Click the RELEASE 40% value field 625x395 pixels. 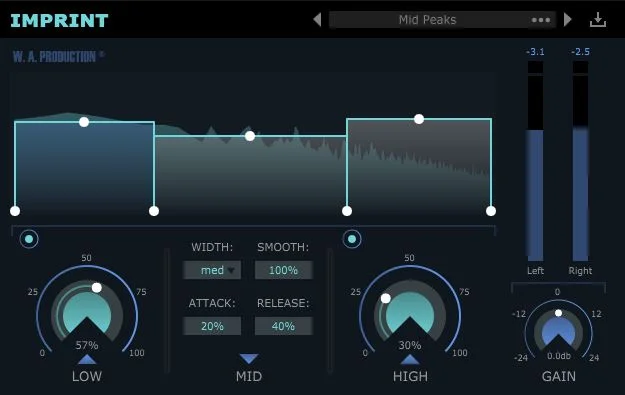283,326
